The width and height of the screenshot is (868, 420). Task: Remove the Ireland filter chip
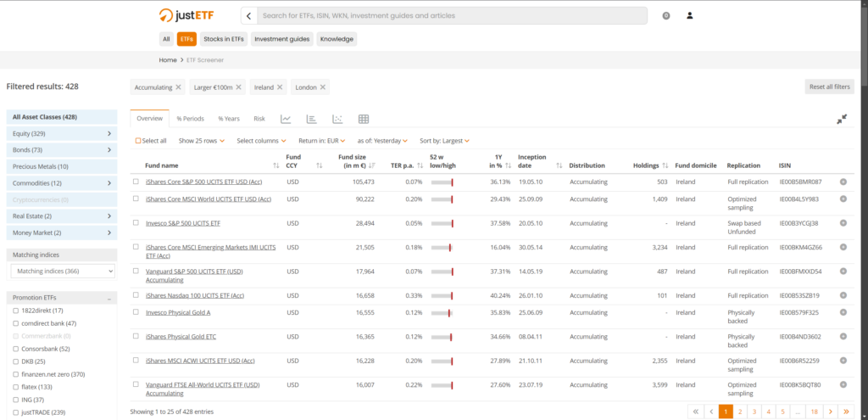point(280,87)
